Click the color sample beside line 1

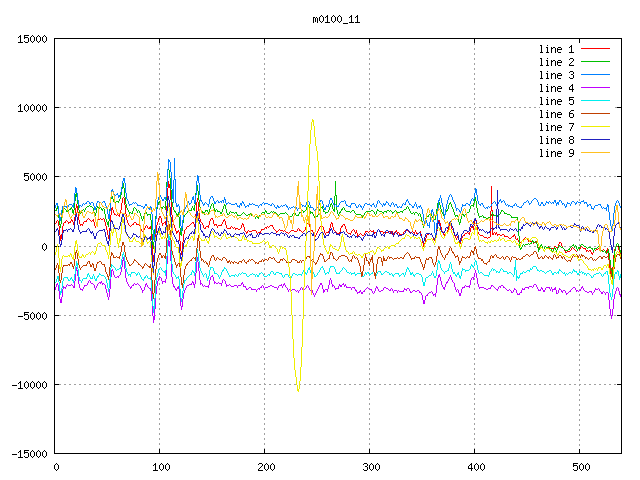(x=596, y=49)
